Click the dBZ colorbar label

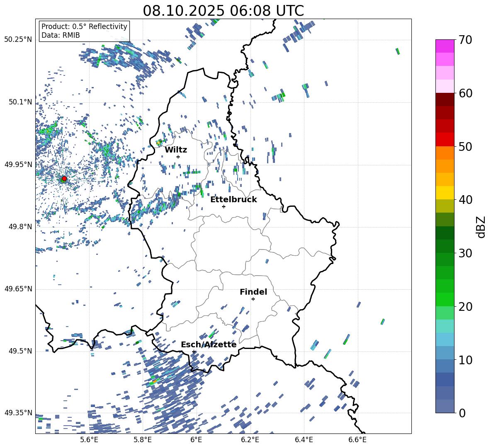[481, 227]
